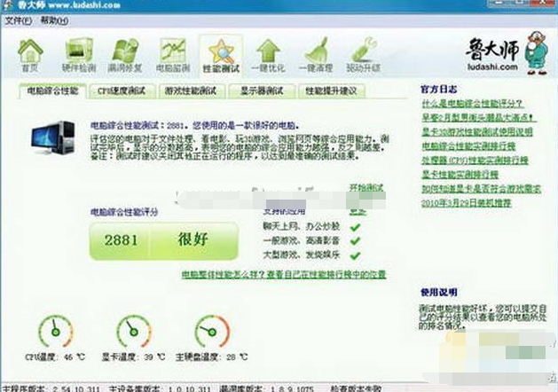This screenshot has width=558, height=392.
Task: Open link about 月型男街头潮品大清点
Action: click(479, 118)
